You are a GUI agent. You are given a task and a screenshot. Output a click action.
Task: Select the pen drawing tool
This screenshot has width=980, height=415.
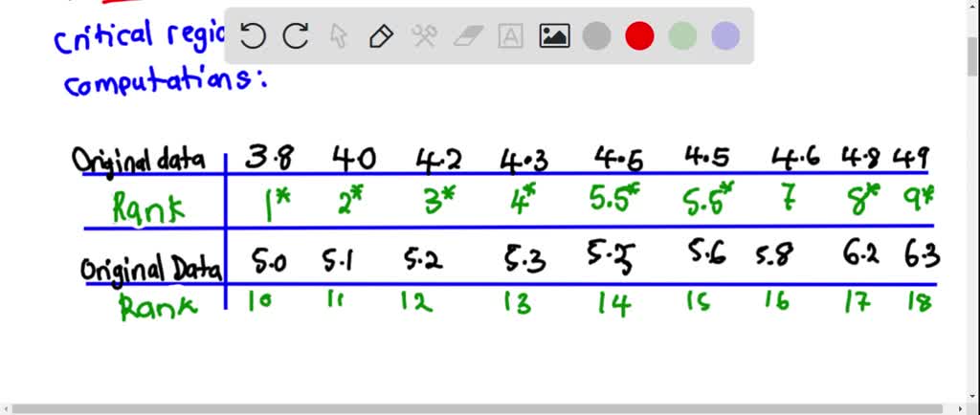381,36
